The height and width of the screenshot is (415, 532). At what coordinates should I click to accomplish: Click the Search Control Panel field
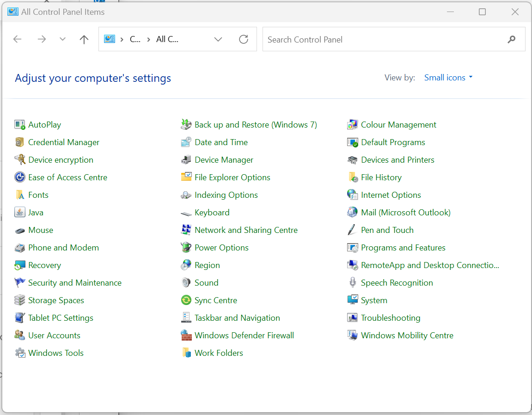394,39
